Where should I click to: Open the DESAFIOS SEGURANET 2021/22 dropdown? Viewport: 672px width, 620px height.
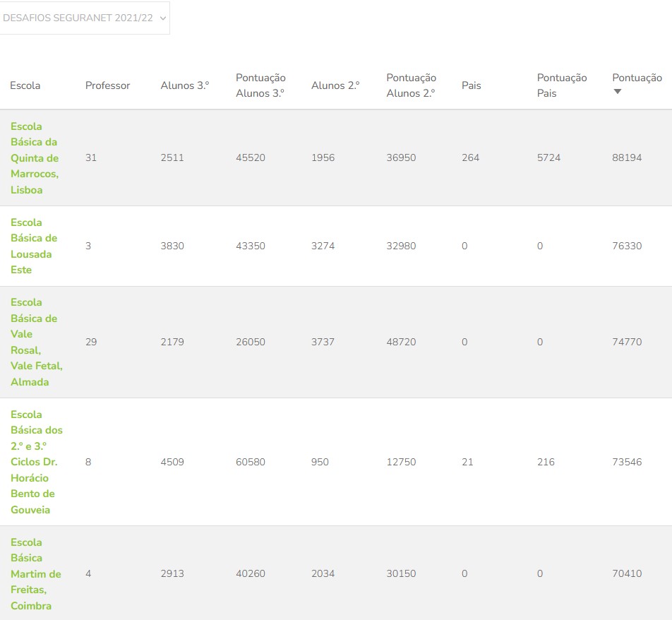point(85,18)
